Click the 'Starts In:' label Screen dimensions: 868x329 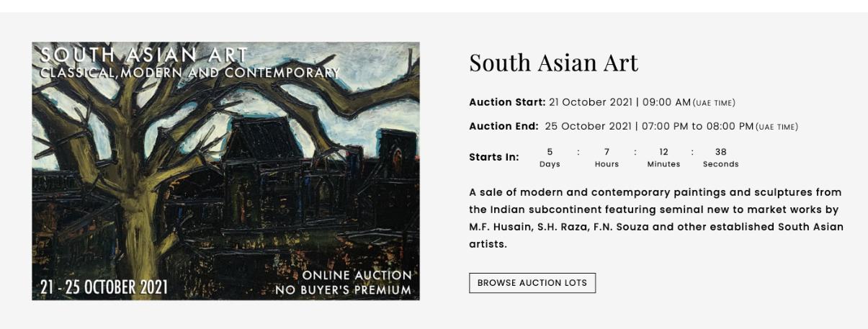click(x=493, y=157)
